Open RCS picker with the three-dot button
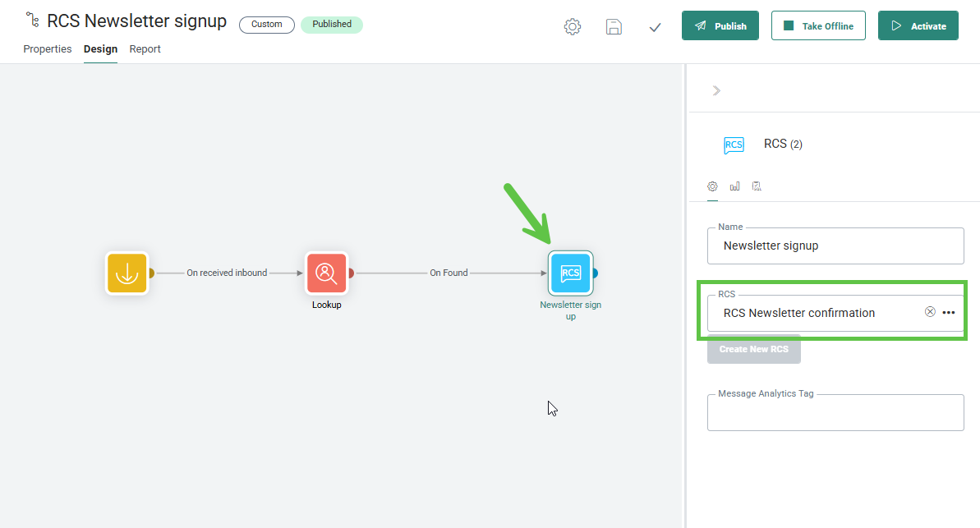The width and height of the screenshot is (980, 528). pyautogui.click(x=949, y=313)
